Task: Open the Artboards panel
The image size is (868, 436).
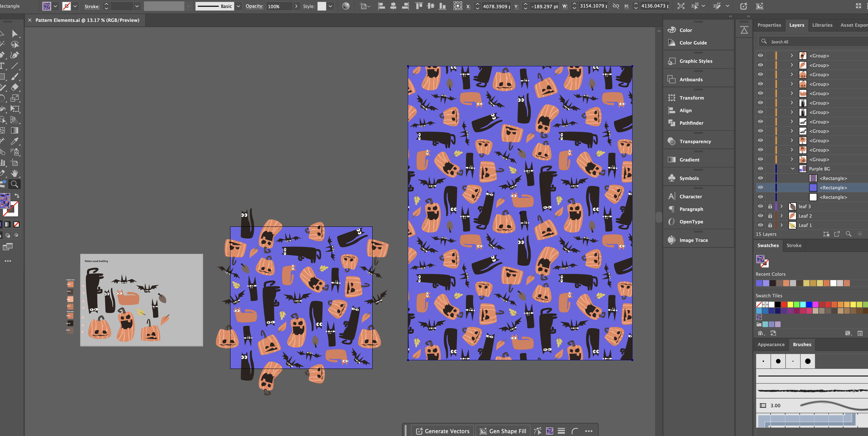Action: pyautogui.click(x=691, y=79)
